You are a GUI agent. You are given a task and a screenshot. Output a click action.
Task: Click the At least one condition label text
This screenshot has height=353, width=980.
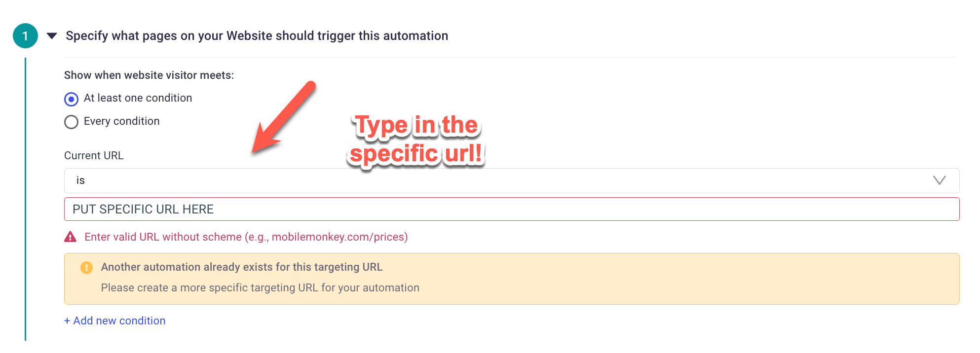pyautogui.click(x=138, y=98)
